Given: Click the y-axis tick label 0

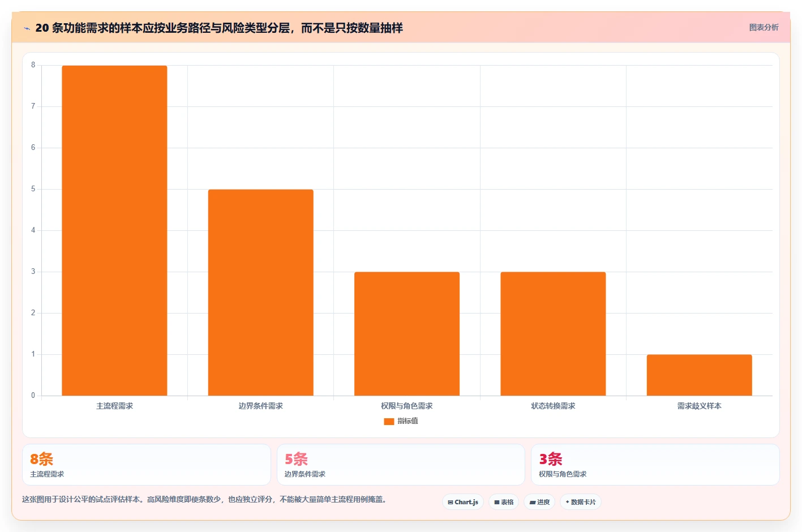Looking at the screenshot, I should (x=33, y=396).
